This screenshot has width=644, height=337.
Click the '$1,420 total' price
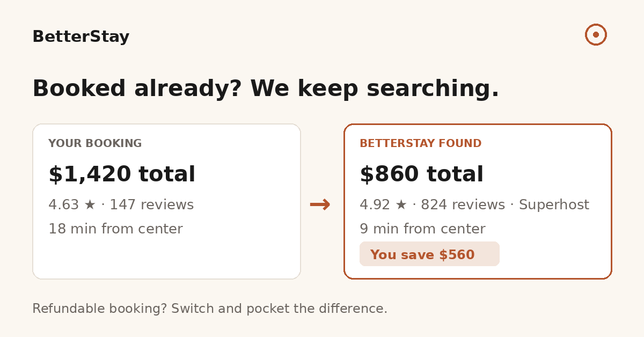[x=122, y=174]
